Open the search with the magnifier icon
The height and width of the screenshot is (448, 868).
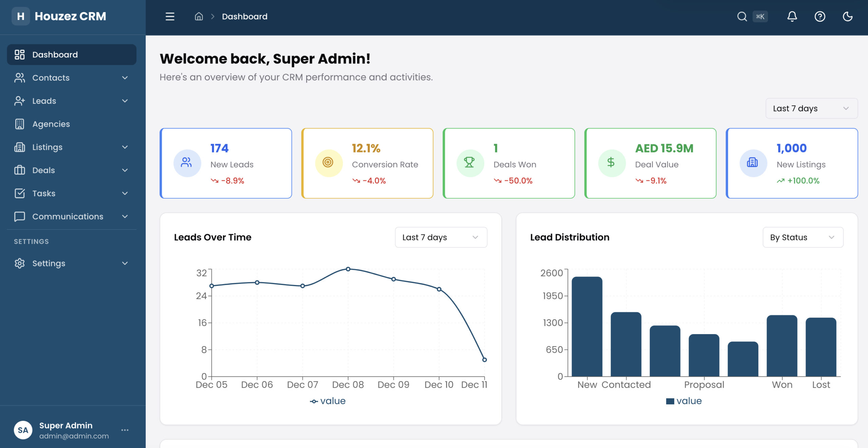click(x=742, y=16)
